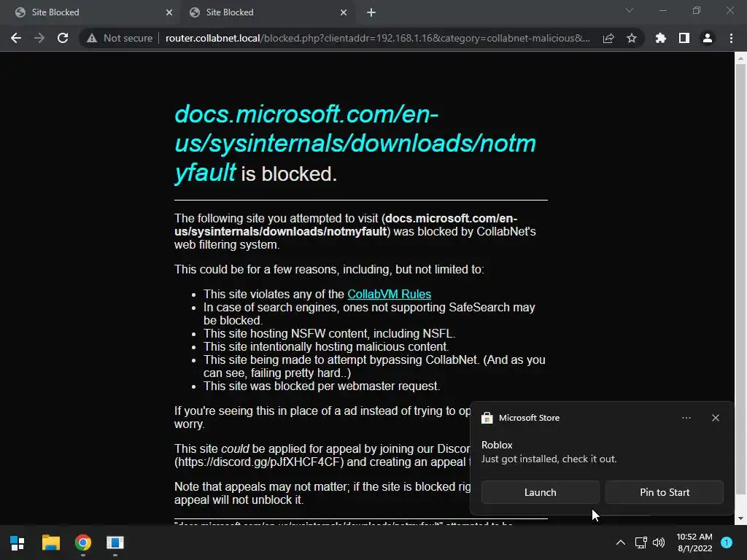Click the Microsoft Store icon in notification
The width and height of the screenshot is (747, 560).
point(487,418)
